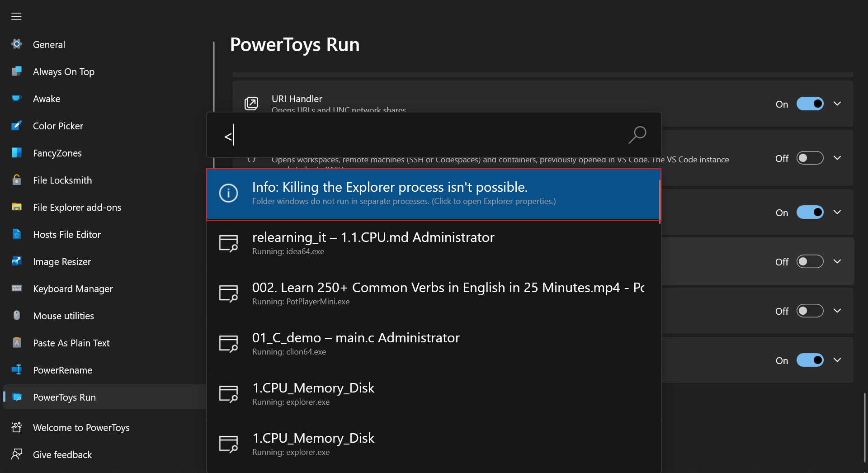
Task: Open Welcome to PowerToys
Action: point(82,427)
